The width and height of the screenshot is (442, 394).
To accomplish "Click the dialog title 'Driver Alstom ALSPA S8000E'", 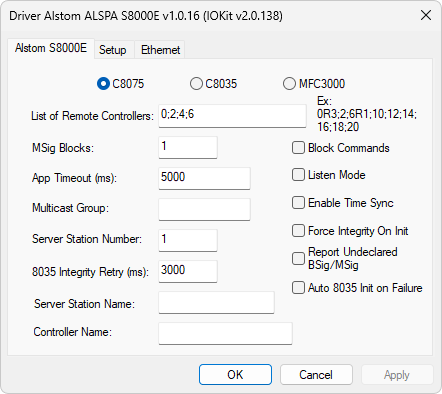I will [84, 16].
